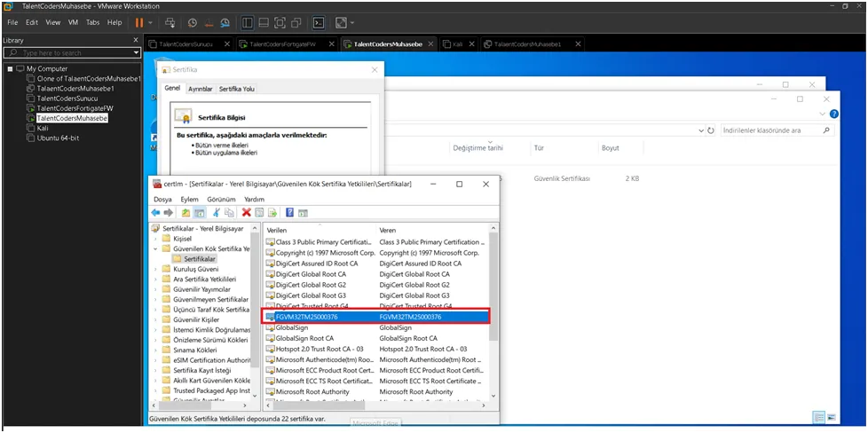Image resolution: width=868 pixels, height=433 pixels.
Task: Switch to Unity mode toolbar icon
Action: point(296,23)
